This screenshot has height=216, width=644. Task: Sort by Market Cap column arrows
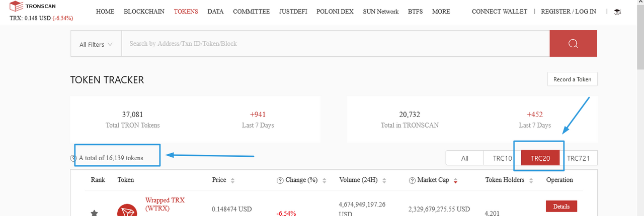pyautogui.click(x=456, y=180)
